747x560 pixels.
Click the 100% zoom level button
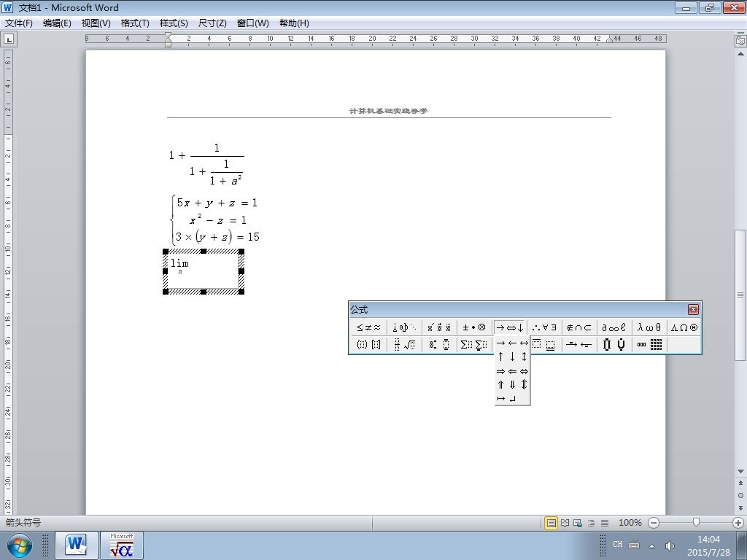(x=630, y=523)
